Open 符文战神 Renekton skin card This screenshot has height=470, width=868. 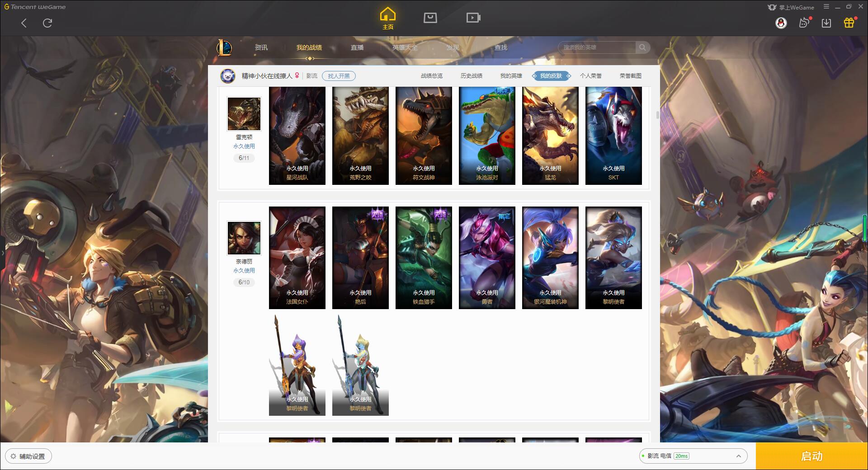(424, 136)
